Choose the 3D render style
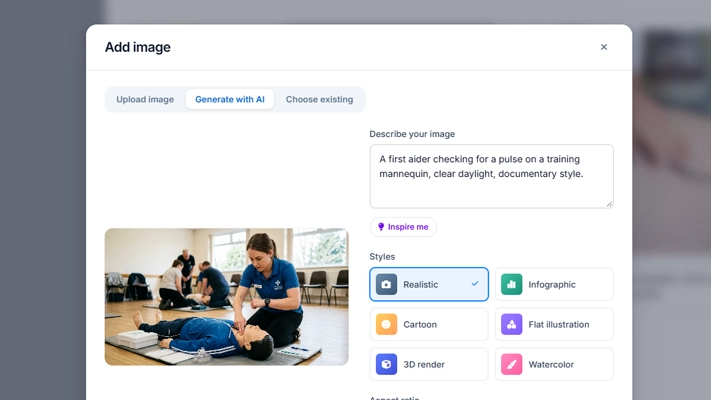The height and width of the screenshot is (400, 711). click(429, 364)
